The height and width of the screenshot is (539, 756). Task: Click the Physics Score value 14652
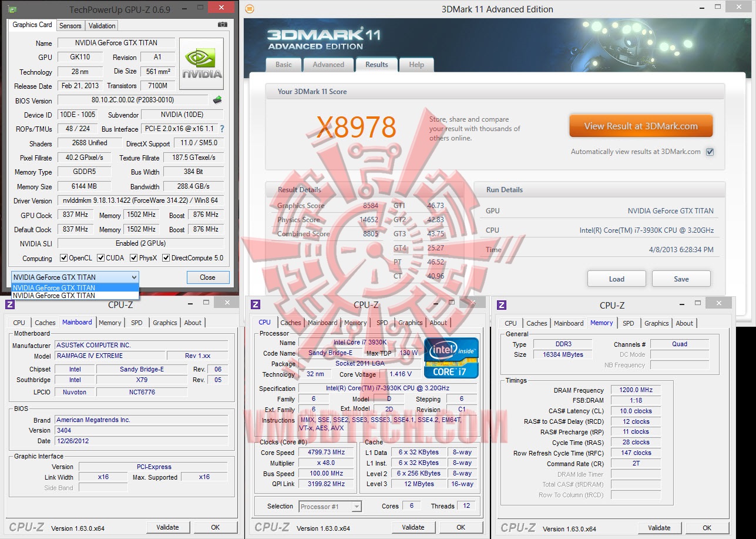click(369, 220)
